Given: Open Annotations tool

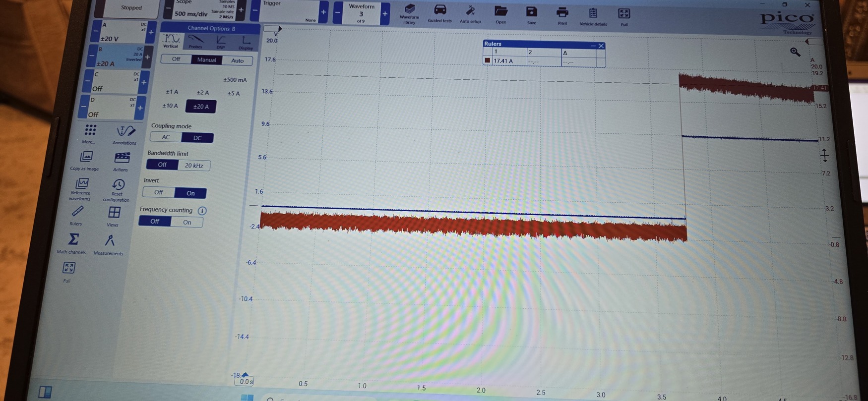Looking at the screenshot, I should pyautogui.click(x=125, y=135).
